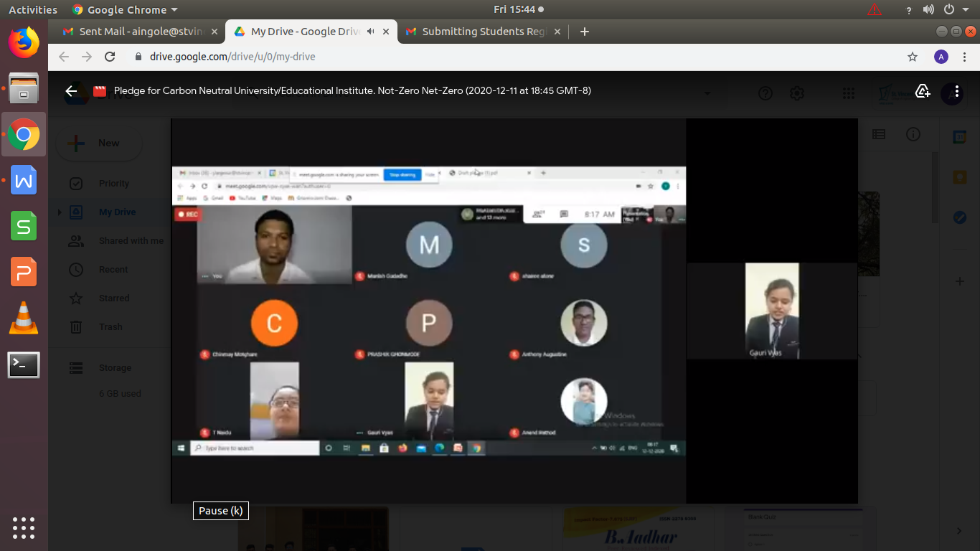The width and height of the screenshot is (980, 551).
Task: Open more actions menu in preview header
Action: (957, 91)
